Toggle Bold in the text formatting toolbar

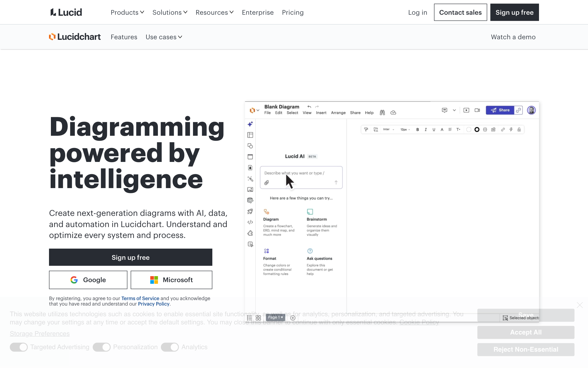pos(418,129)
